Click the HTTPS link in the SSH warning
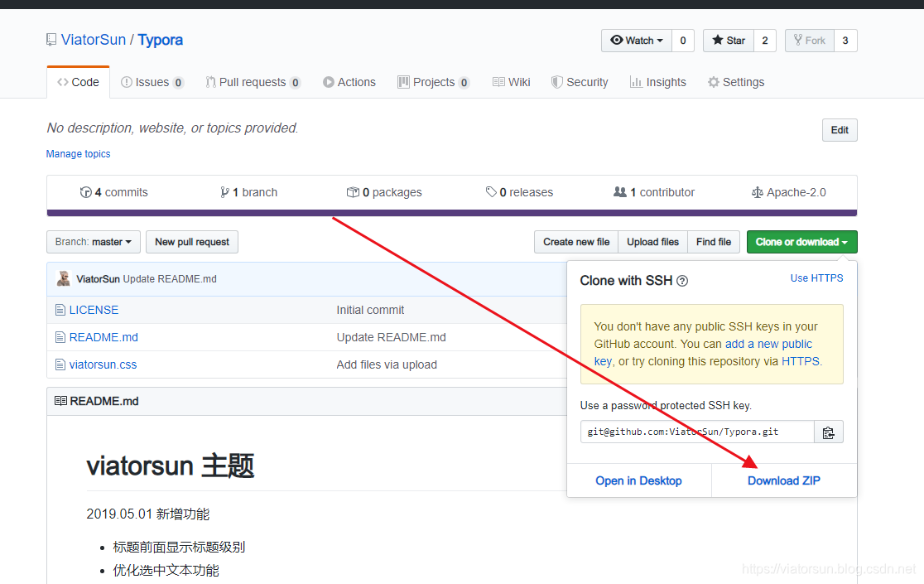 (x=801, y=361)
